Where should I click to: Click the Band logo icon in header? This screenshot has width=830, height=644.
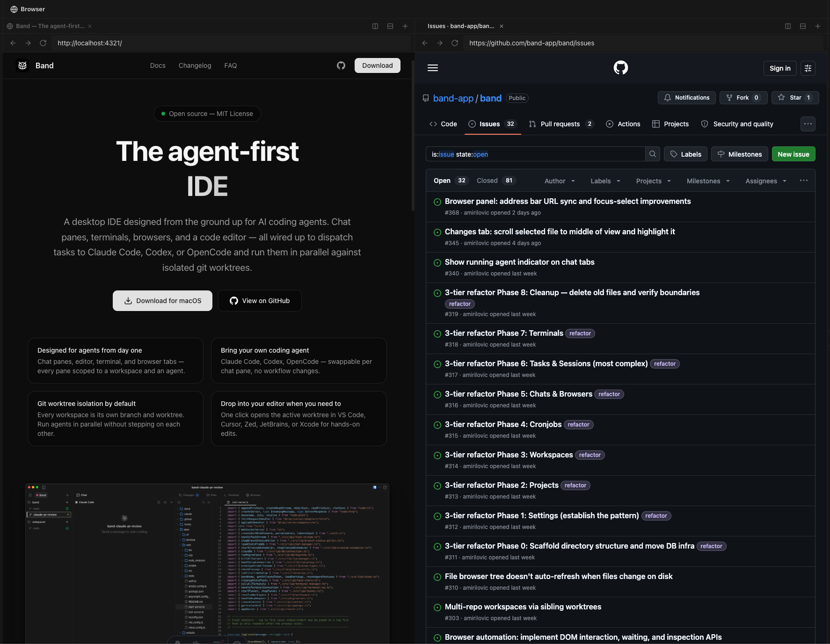(22, 65)
